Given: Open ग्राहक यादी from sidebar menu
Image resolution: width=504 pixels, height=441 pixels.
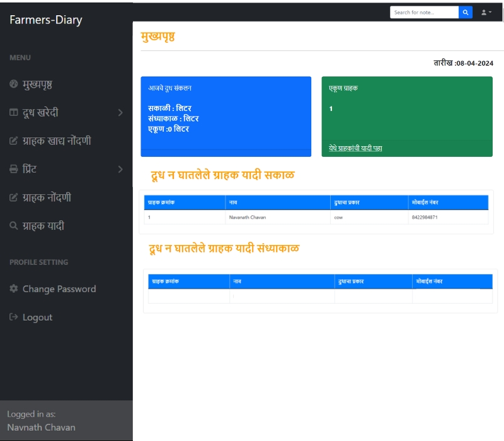Looking at the screenshot, I should click(43, 226).
